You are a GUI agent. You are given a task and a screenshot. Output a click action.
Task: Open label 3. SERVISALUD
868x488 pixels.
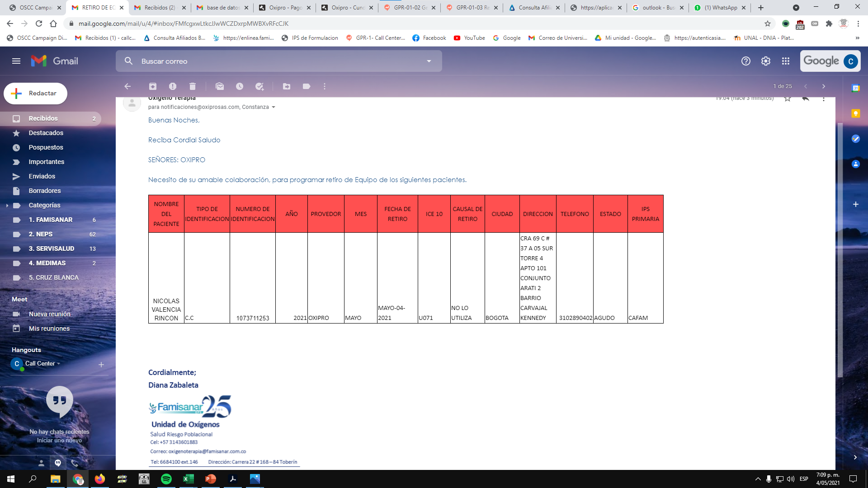click(x=51, y=249)
